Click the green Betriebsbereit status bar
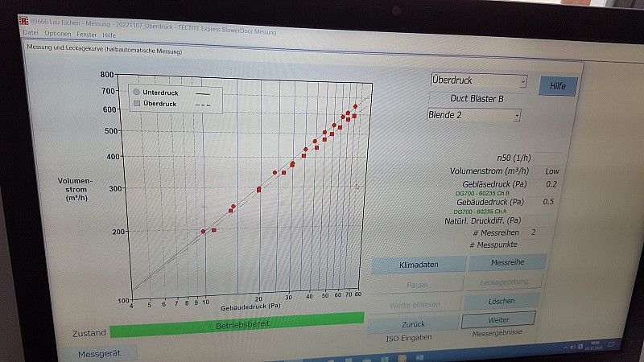The width and height of the screenshot is (644, 362). tap(237, 324)
